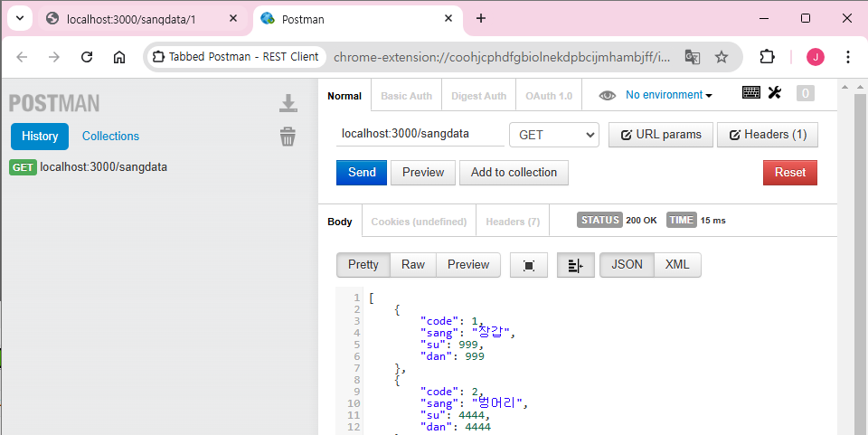Toggle fullscreen response view icon

pyautogui.click(x=529, y=265)
